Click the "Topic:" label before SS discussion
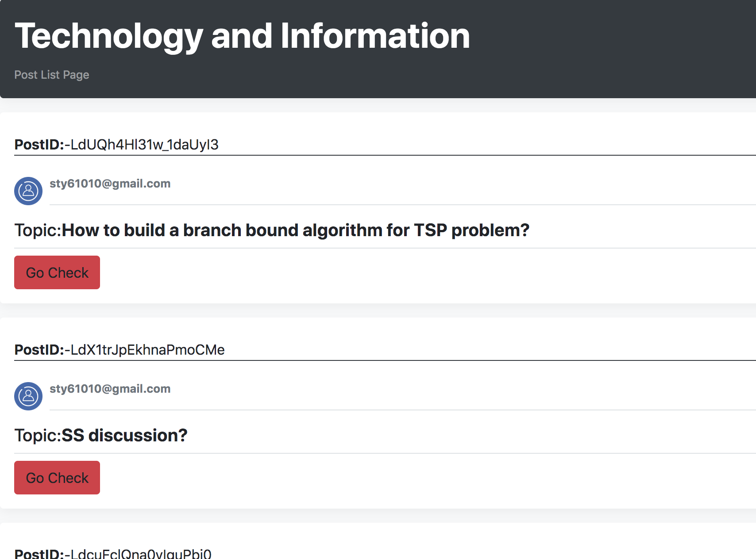The width and height of the screenshot is (756, 559). [x=38, y=436]
